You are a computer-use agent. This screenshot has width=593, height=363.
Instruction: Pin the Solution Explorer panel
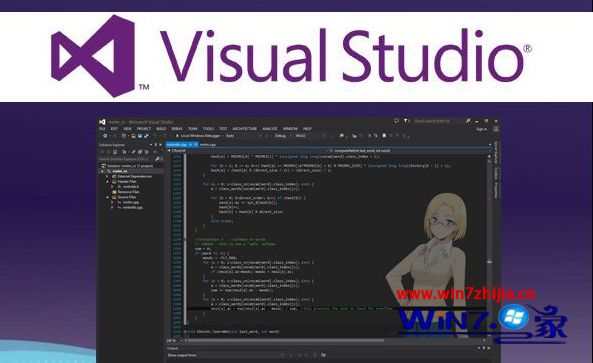click(x=156, y=145)
